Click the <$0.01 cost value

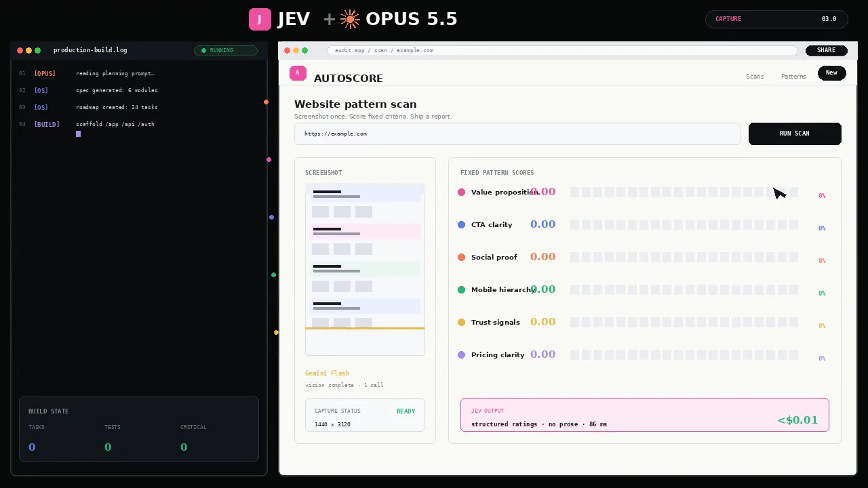[x=797, y=420]
